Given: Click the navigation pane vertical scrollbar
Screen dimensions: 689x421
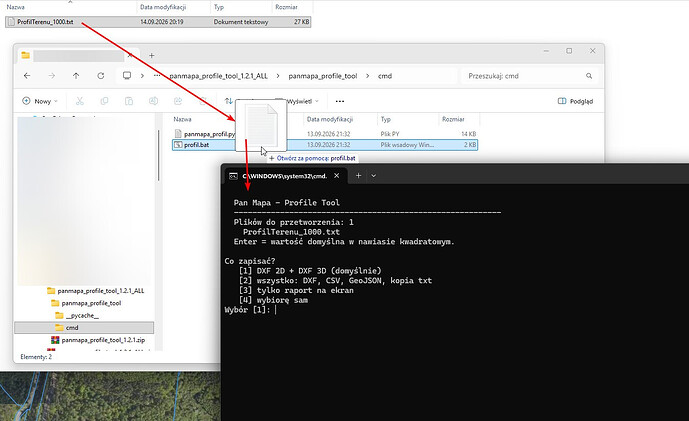Looking at the screenshot, I should (158, 155).
